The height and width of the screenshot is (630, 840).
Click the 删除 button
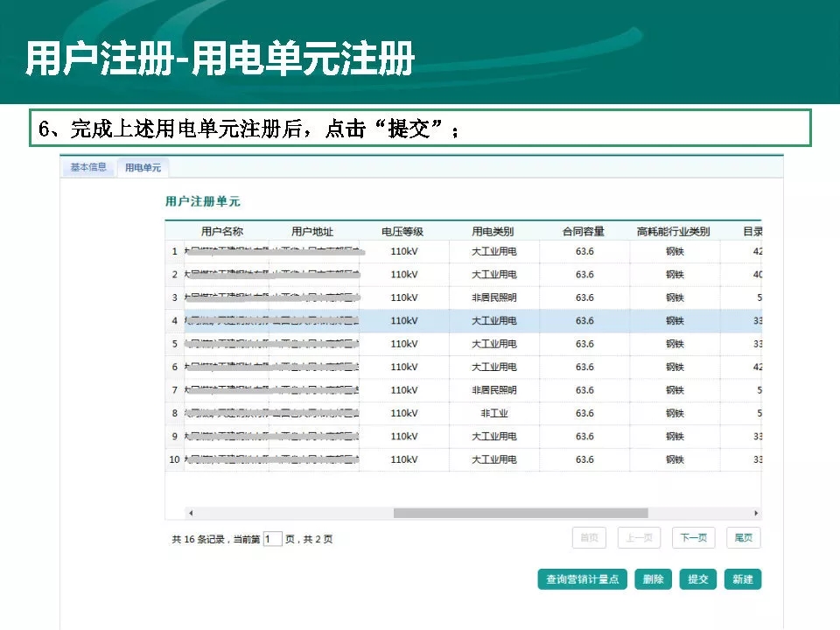click(653, 579)
